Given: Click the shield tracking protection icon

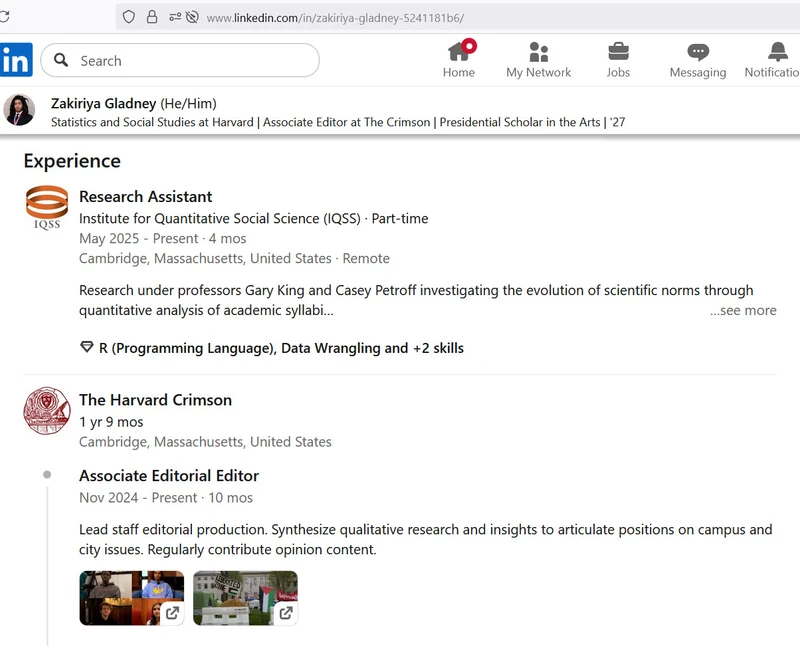Looking at the screenshot, I should tap(128, 17).
